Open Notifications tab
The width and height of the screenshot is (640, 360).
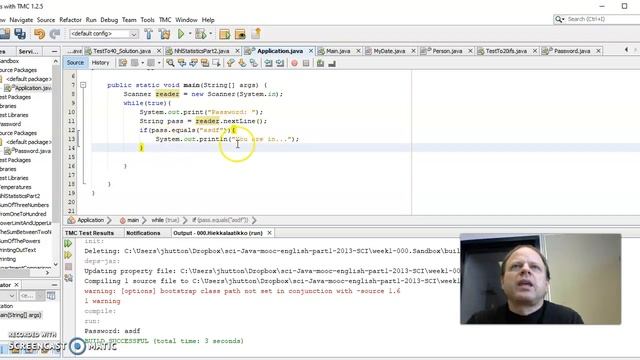point(143,233)
